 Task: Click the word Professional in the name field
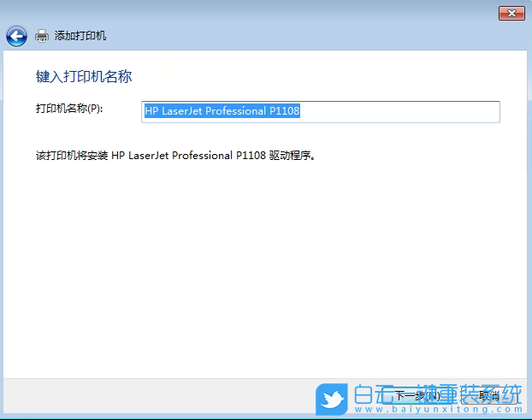(x=227, y=111)
